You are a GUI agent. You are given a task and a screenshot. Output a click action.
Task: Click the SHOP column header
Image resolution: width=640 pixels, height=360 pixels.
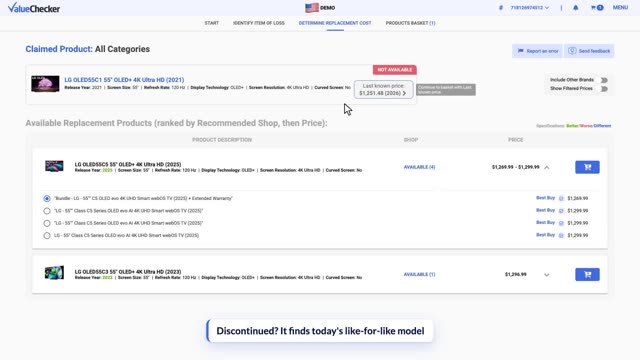(x=411, y=140)
